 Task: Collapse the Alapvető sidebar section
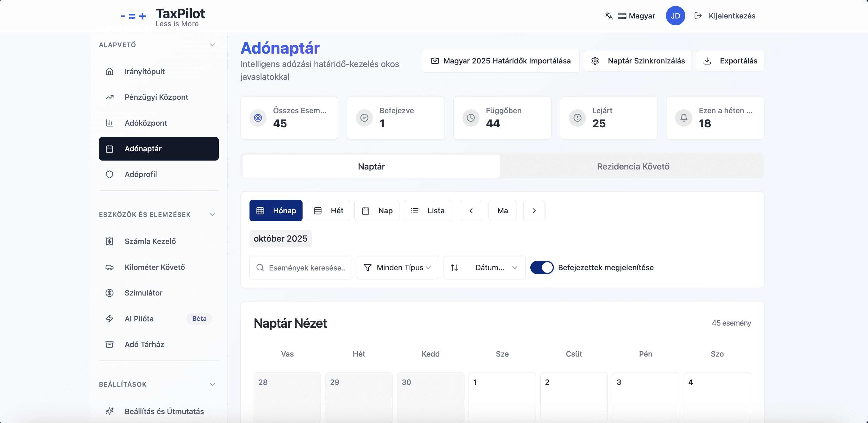(x=212, y=45)
